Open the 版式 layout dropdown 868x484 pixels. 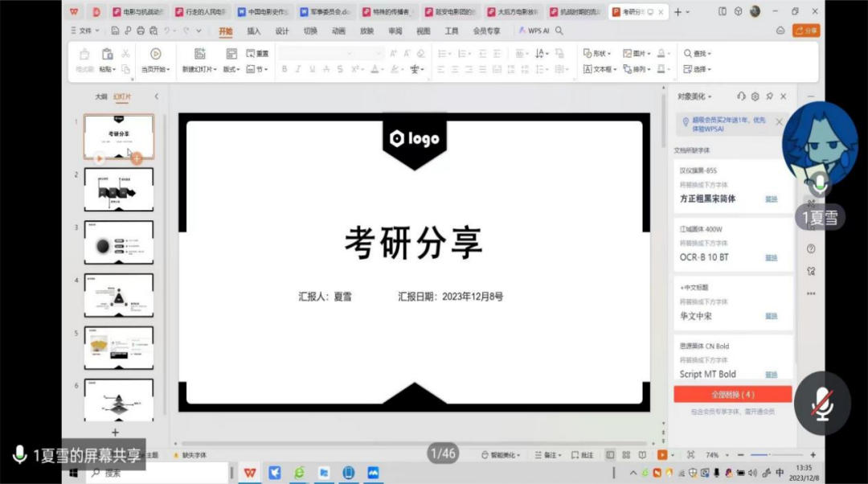click(x=231, y=70)
